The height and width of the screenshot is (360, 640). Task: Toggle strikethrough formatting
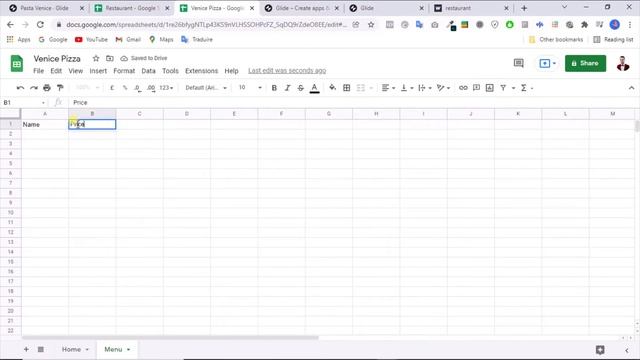[x=300, y=88]
